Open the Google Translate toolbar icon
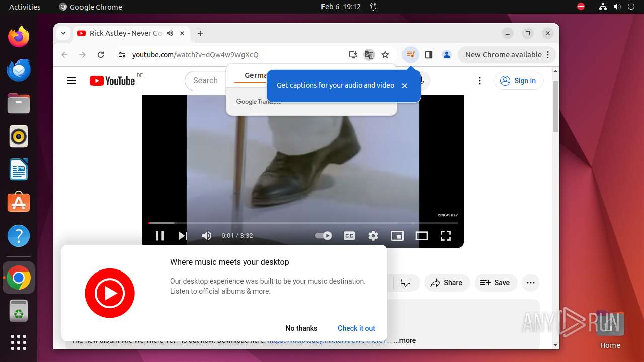 click(x=369, y=55)
